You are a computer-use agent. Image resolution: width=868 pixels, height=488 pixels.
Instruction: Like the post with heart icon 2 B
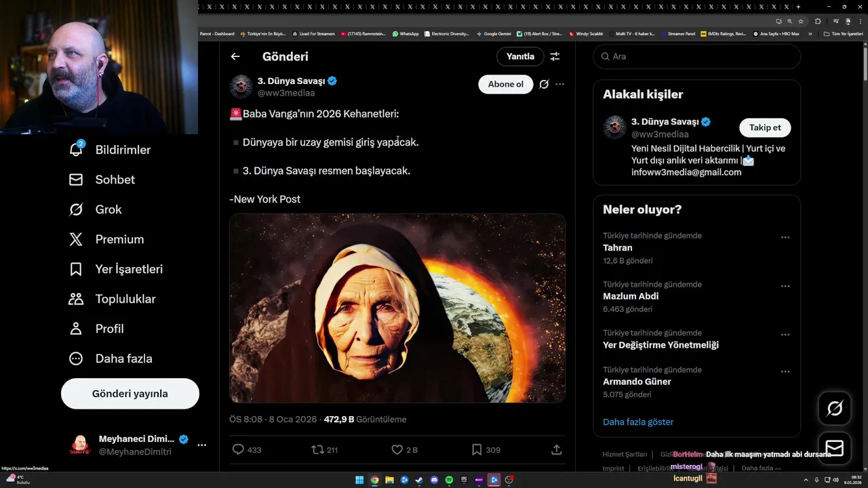click(x=397, y=449)
